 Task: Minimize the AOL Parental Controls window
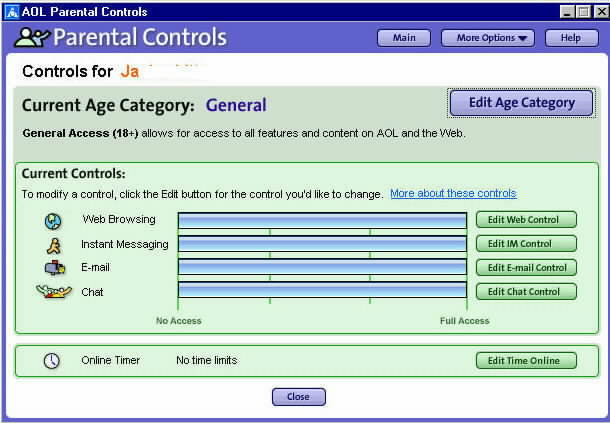click(x=567, y=12)
